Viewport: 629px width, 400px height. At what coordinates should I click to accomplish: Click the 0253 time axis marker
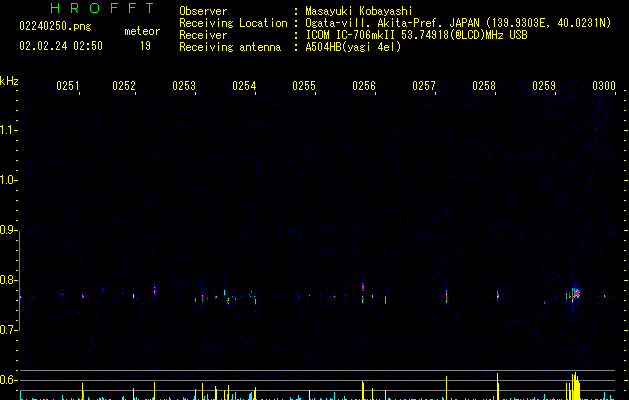point(184,86)
